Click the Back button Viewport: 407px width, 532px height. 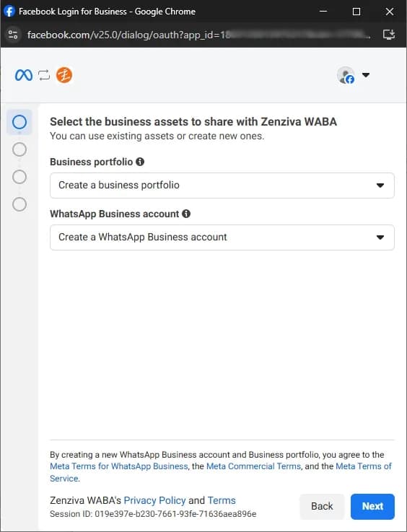coord(322,507)
